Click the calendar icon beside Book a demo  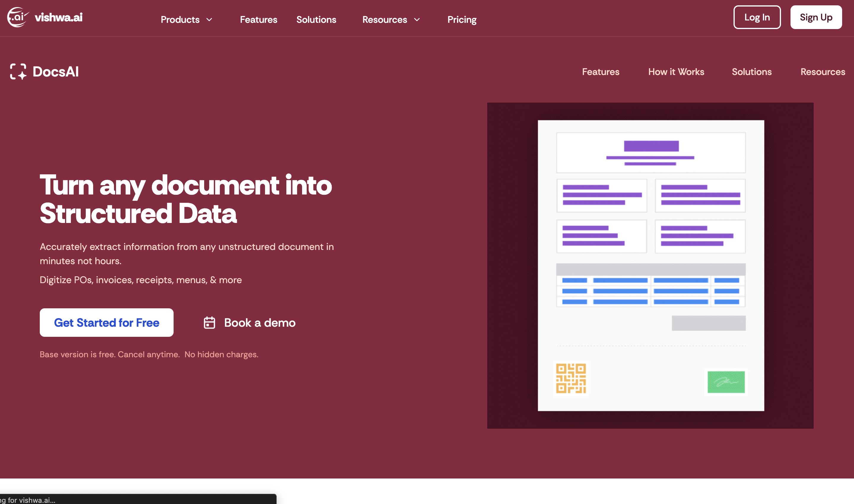pyautogui.click(x=209, y=323)
